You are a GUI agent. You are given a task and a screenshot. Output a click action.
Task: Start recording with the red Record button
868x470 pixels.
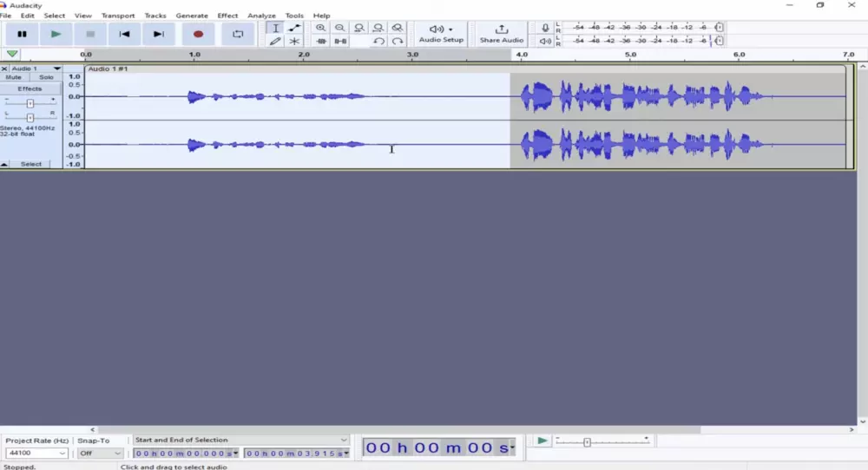point(198,35)
